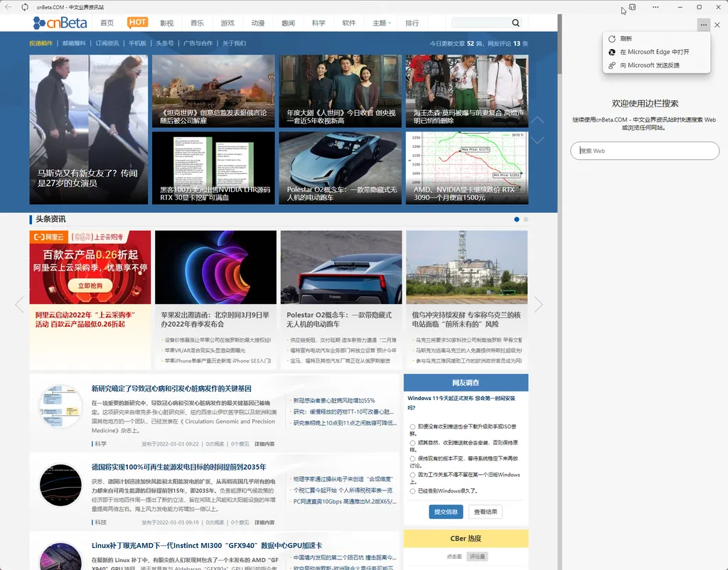The width and height of the screenshot is (728, 570).
Task: Click the up chevron beside the top stories grid
Action: click(x=538, y=120)
